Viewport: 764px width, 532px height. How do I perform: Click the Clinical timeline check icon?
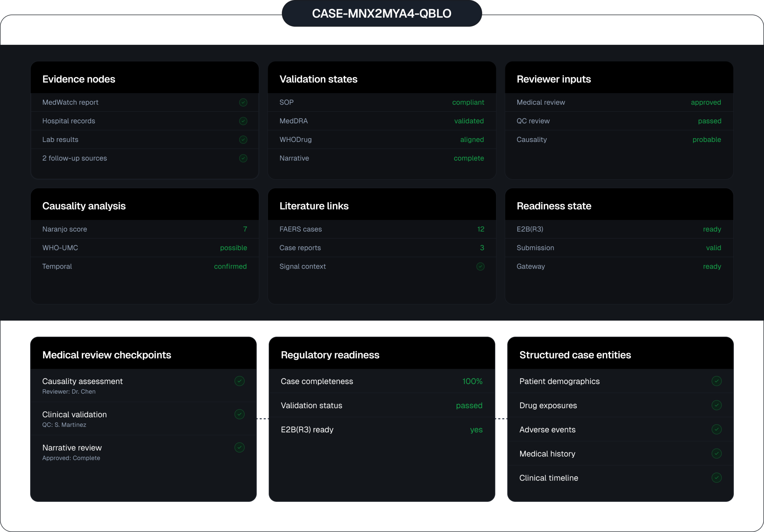pos(717,478)
